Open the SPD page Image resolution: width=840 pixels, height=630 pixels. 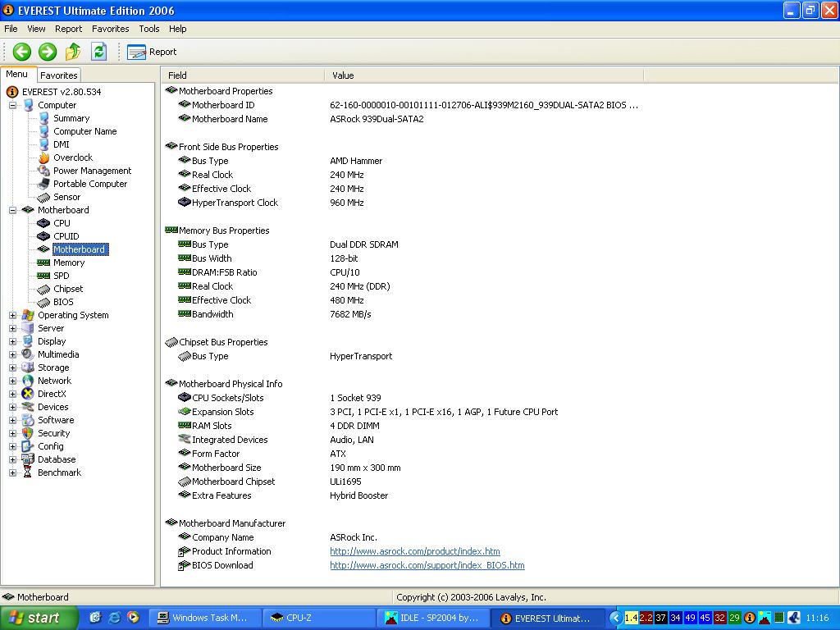[61, 276]
